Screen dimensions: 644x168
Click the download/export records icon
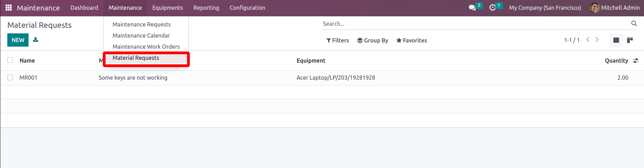coord(36,40)
